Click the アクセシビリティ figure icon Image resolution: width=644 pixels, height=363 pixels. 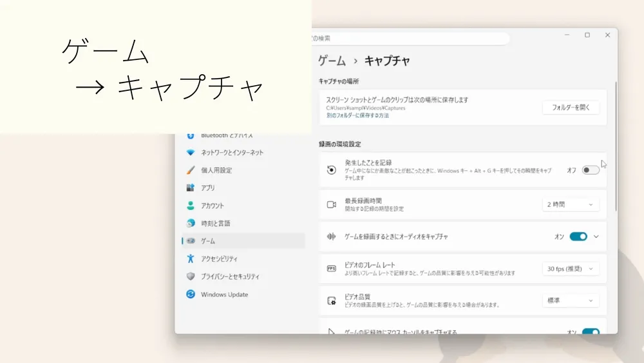tap(190, 259)
